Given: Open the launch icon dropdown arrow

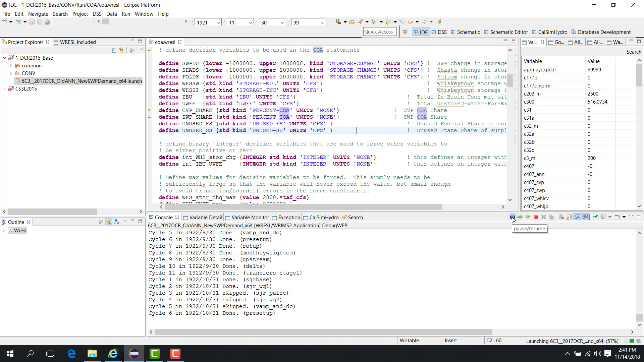Looking at the screenshot, I should point(345,22).
